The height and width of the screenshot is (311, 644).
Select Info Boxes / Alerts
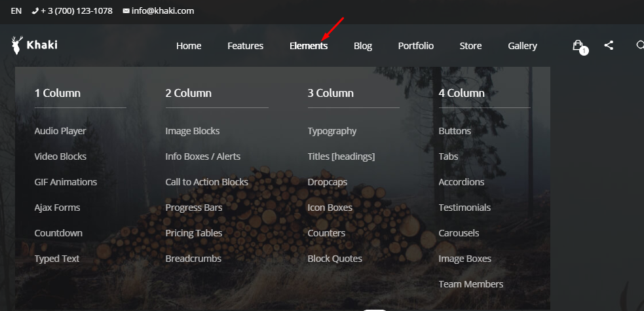tap(203, 156)
